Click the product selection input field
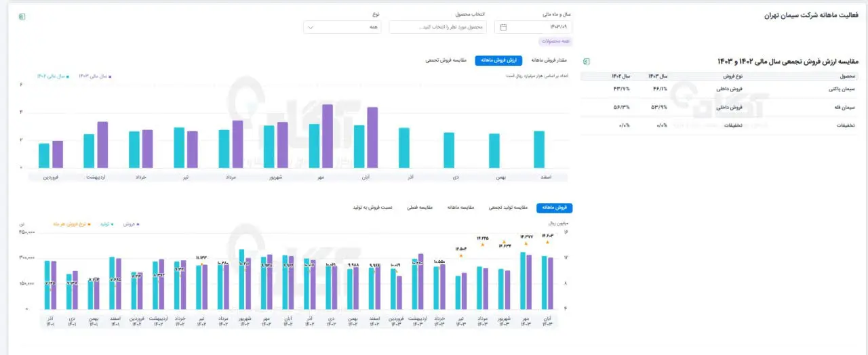 [x=438, y=27]
